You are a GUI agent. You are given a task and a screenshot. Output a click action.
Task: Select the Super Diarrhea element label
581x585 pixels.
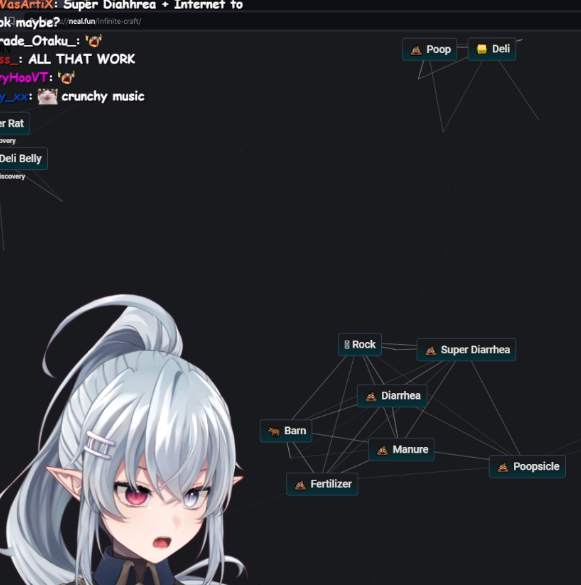pos(475,350)
